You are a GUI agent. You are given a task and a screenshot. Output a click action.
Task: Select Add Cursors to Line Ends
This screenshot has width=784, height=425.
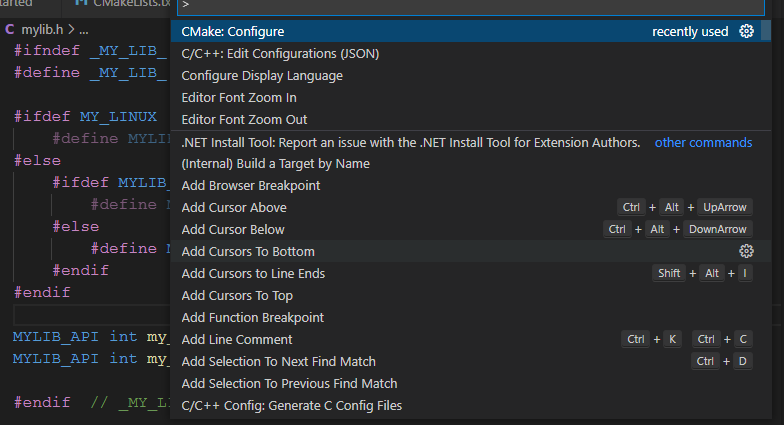[x=470, y=274]
